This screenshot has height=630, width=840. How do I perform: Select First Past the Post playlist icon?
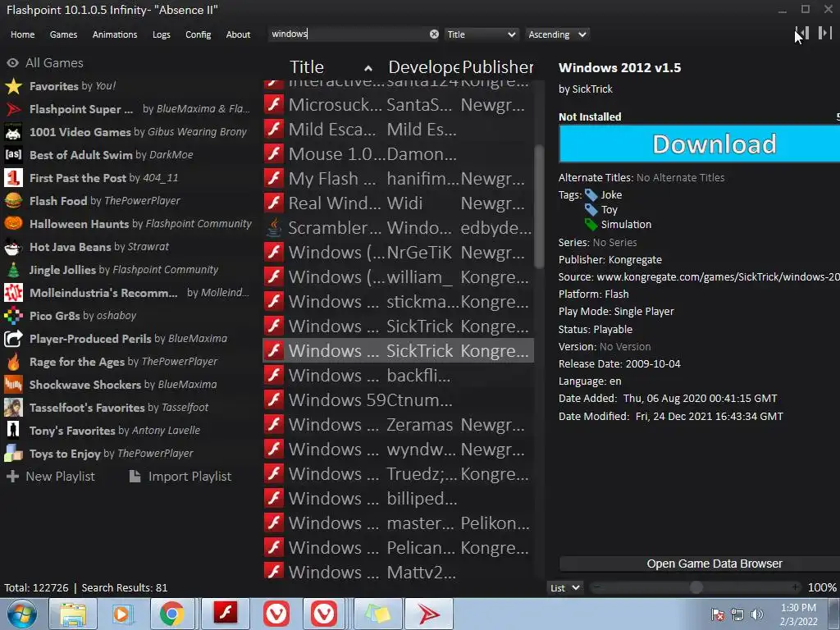pyautogui.click(x=13, y=178)
